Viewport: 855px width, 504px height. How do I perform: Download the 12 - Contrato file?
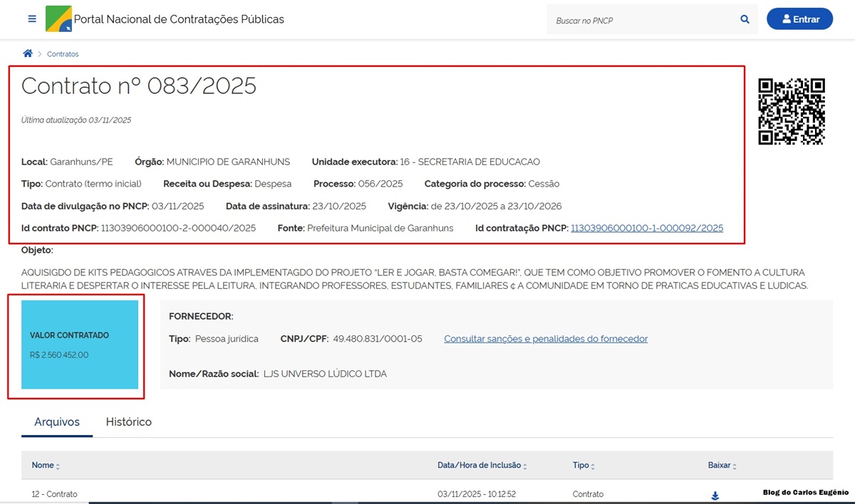tap(715, 495)
